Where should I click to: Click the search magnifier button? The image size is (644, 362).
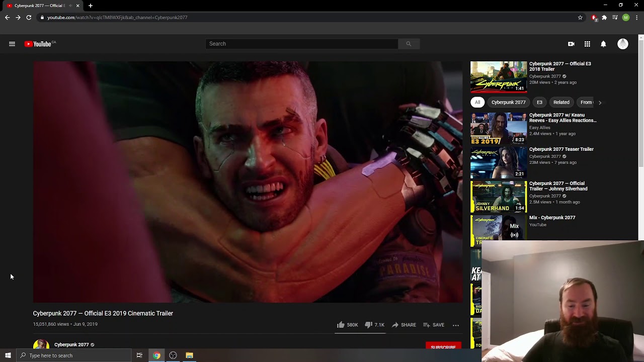409,44
